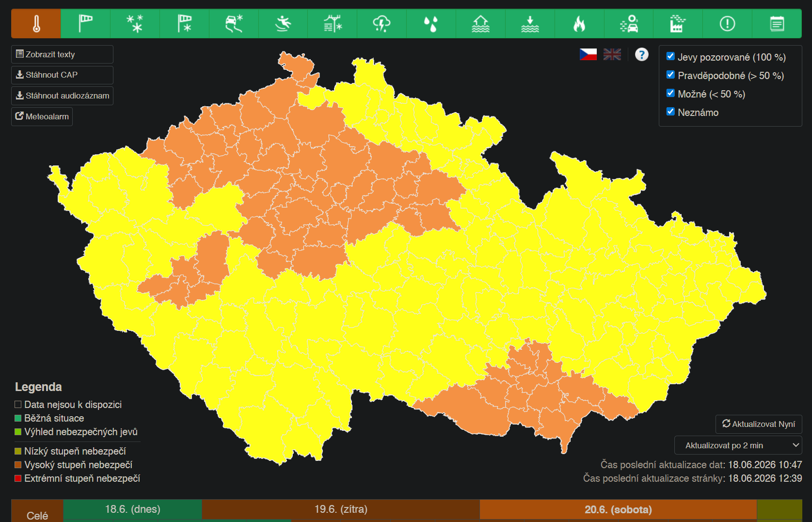Select the 18.6. (dnes) day tab
Image resolution: width=812 pixels, height=522 pixels.
tap(132, 509)
